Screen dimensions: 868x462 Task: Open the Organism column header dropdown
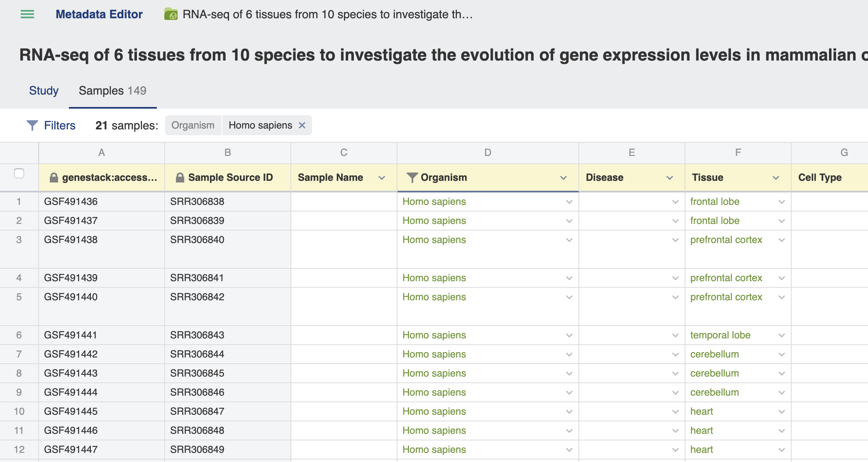tap(563, 178)
